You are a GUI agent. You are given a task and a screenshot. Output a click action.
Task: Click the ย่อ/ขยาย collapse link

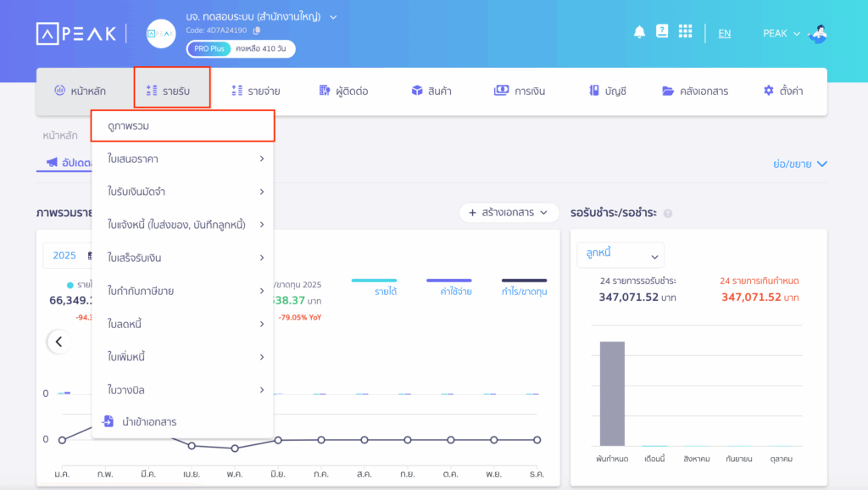[x=799, y=164]
